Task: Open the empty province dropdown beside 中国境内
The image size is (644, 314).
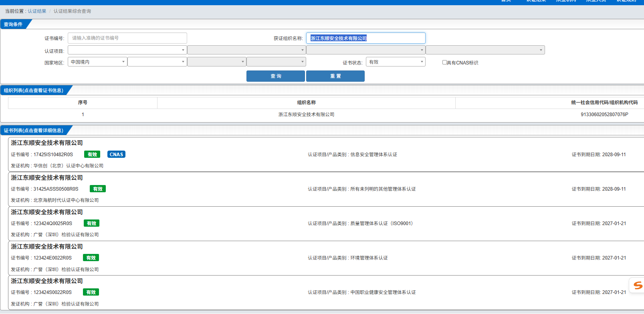Action: click(x=157, y=62)
